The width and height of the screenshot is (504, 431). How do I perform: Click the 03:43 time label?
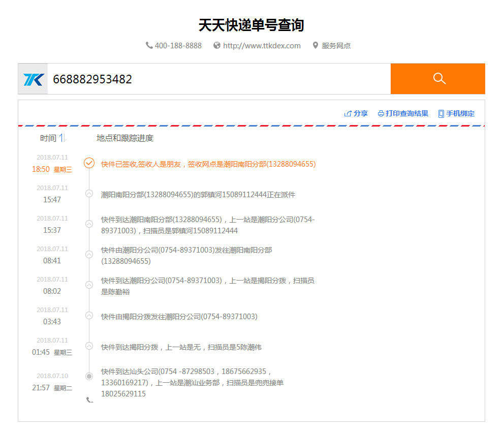pos(52,322)
